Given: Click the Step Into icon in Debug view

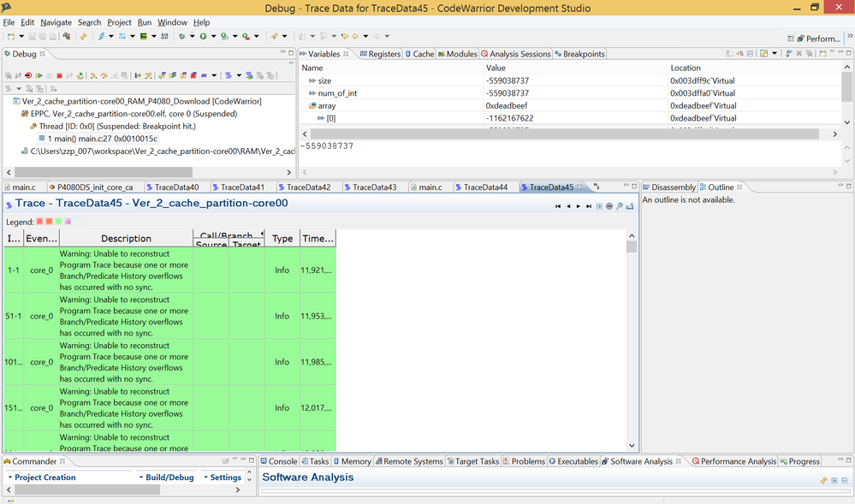Looking at the screenshot, I should (x=93, y=75).
